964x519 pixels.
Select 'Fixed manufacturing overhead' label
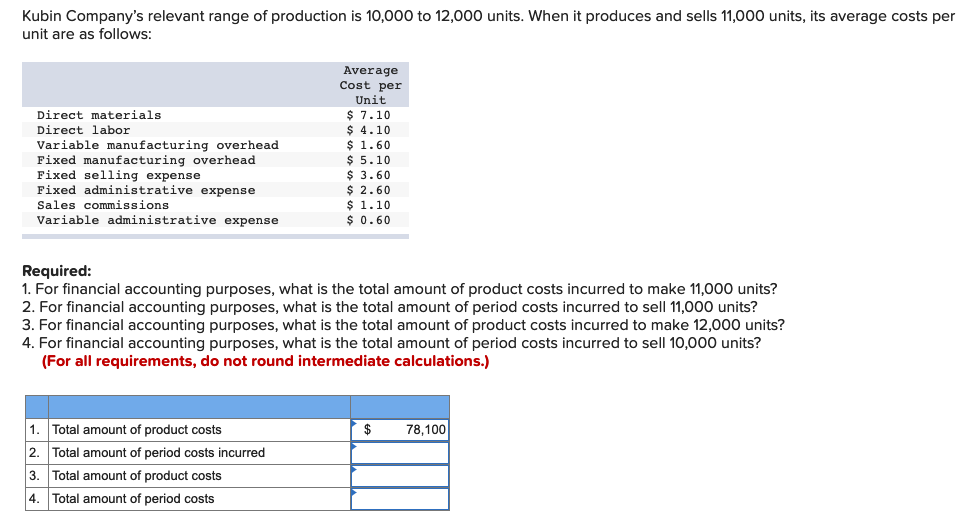coord(146,160)
